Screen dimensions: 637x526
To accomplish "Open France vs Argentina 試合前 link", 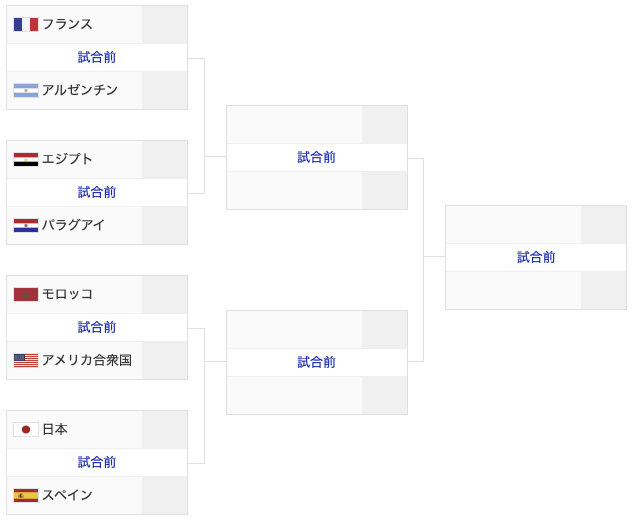I will pos(97,57).
